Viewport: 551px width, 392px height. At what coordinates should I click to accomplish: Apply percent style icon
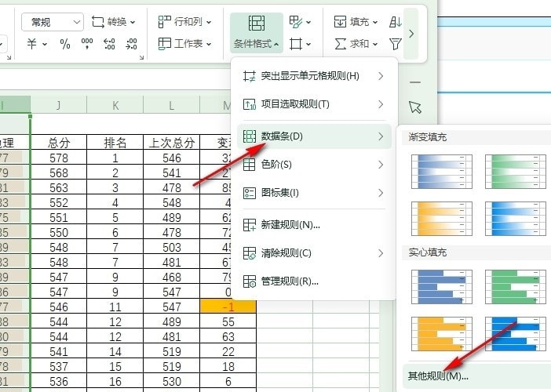pos(65,44)
